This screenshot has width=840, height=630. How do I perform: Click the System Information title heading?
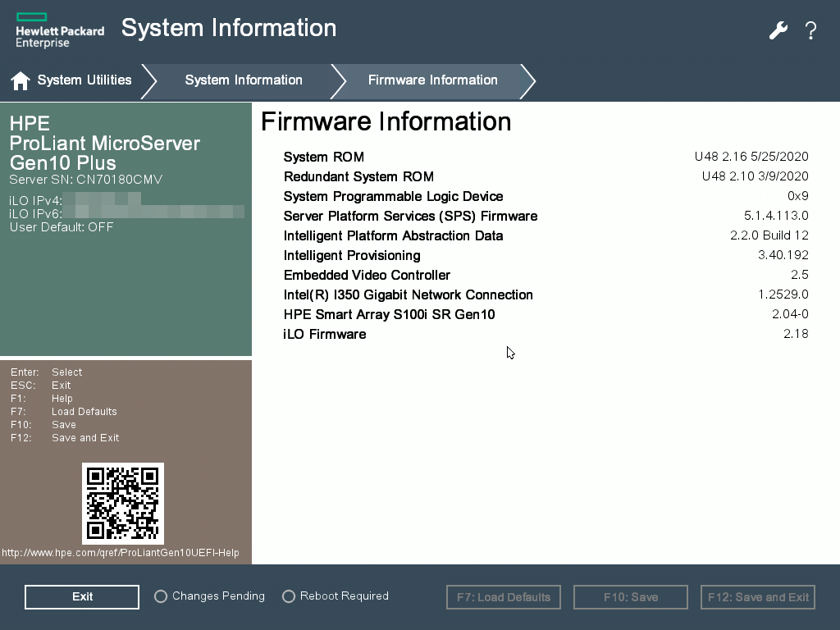click(x=229, y=28)
